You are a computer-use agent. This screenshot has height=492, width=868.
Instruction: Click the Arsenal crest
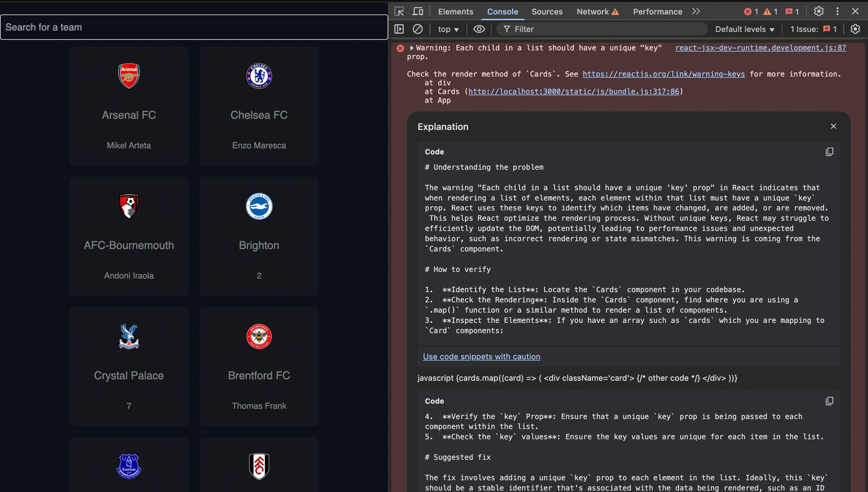pos(129,76)
